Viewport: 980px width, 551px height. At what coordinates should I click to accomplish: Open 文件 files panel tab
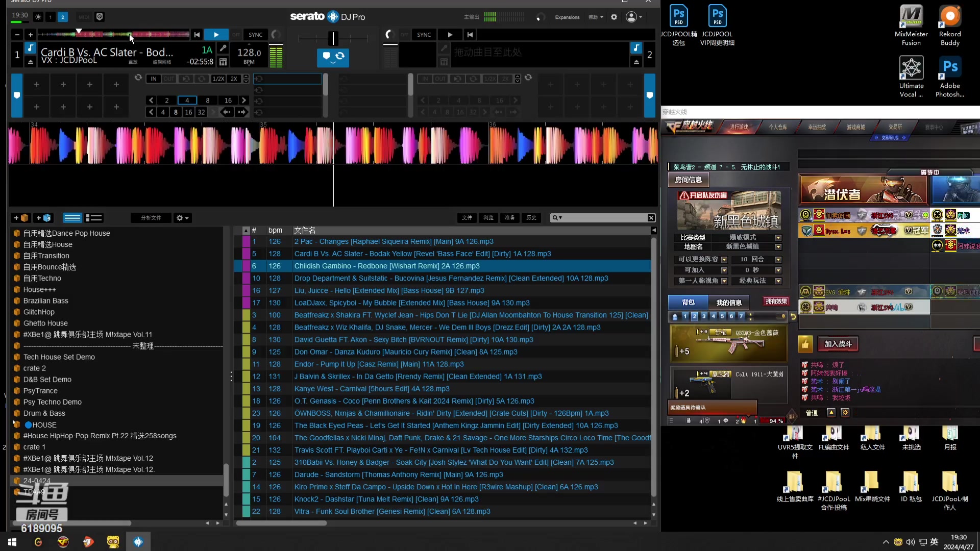(x=467, y=218)
